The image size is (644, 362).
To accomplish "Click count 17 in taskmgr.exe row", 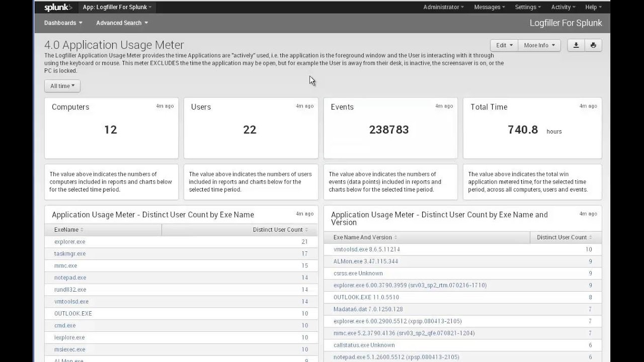I will (x=304, y=254).
